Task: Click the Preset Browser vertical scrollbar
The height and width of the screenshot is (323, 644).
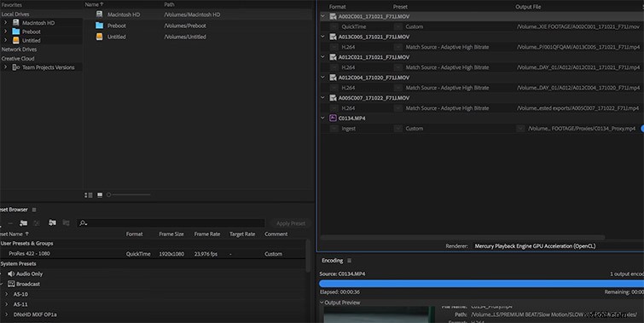Action: pyautogui.click(x=308, y=256)
